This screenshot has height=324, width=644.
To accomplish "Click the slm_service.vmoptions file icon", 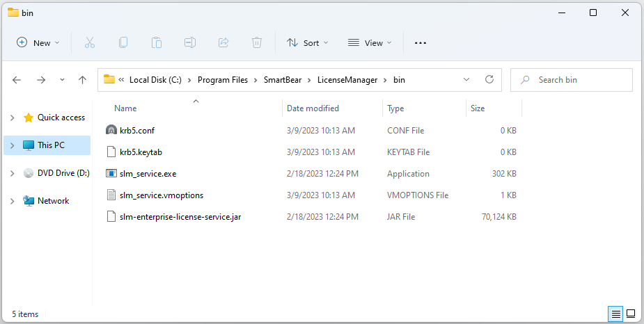I will [111, 195].
